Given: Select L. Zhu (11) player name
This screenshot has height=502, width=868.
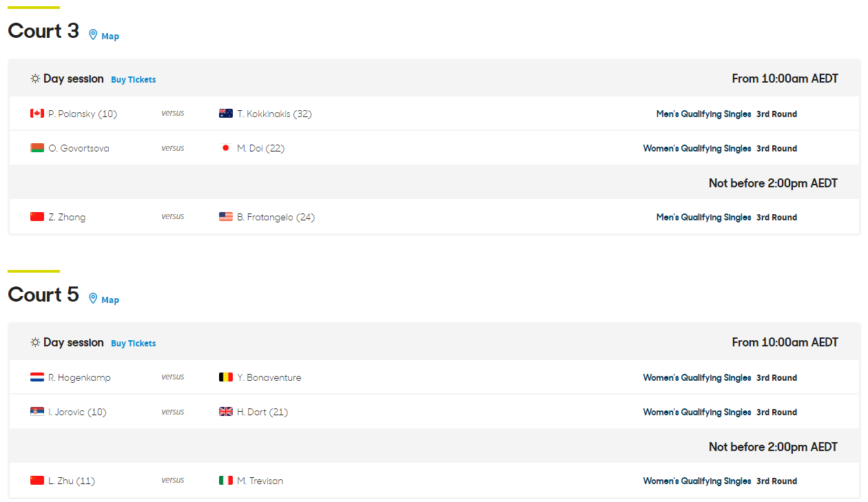Looking at the screenshot, I should [x=72, y=481].
